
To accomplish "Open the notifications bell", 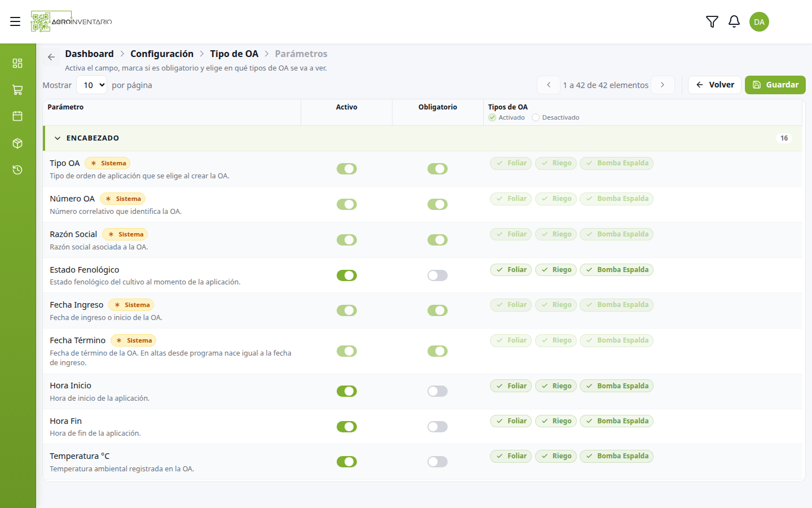I will pyautogui.click(x=734, y=21).
